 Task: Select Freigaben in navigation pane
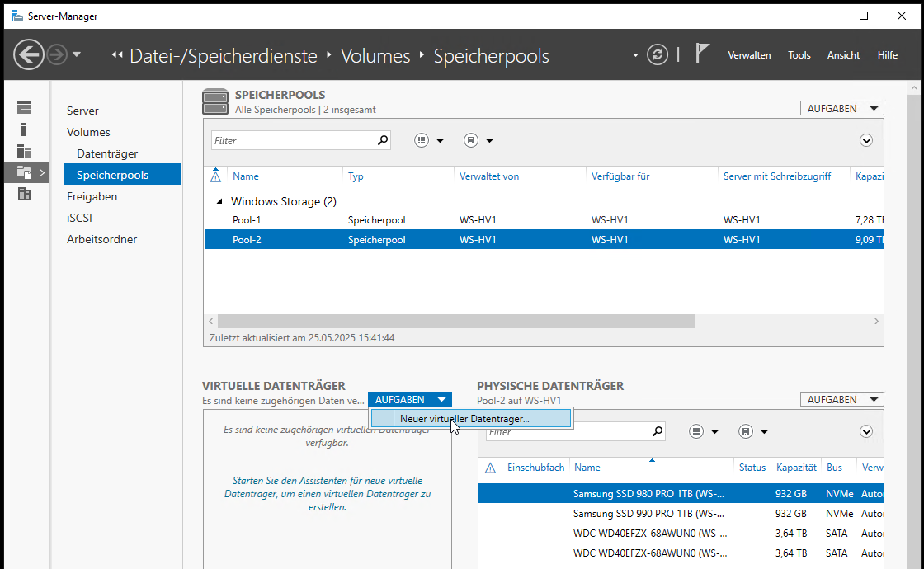(x=92, y=196)
